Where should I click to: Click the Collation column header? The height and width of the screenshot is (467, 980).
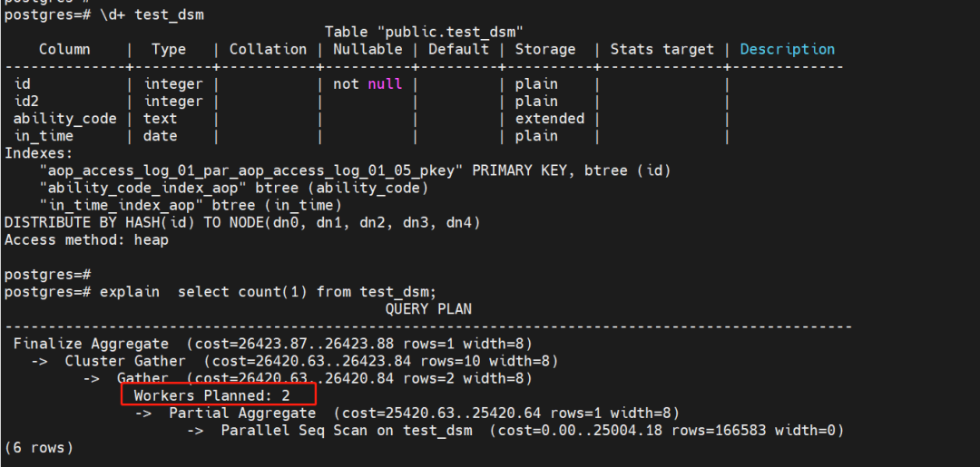click(268, 50)
